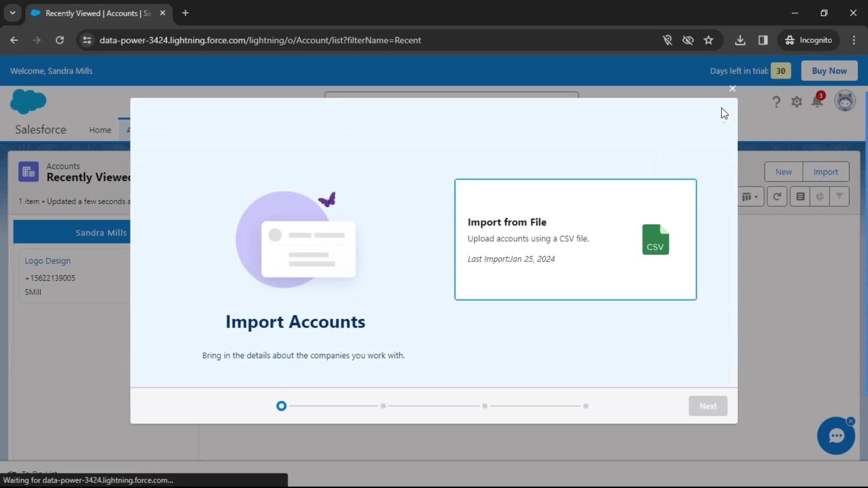This screenshot has height=488, width=868.
Task: Click the Last Import Jan 25, 2024 text
Action: coord(511,259)
